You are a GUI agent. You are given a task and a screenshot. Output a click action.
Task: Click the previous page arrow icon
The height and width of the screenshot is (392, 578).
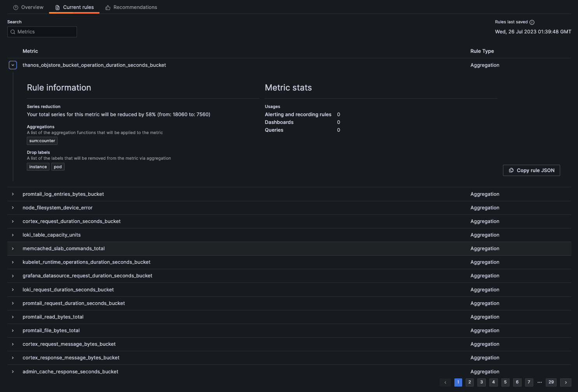(445, 382)
